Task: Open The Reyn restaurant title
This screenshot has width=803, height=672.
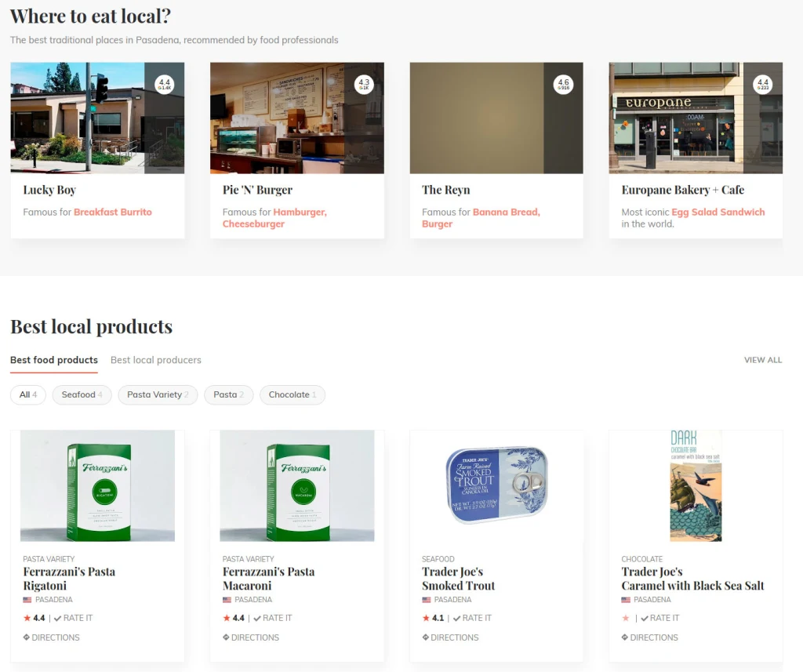Action: pyautogui.click(x=446, y=190)
